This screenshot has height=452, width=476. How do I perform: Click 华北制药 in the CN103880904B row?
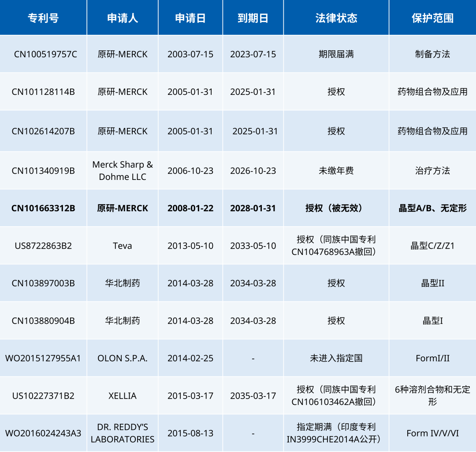(x=123, y=321)
